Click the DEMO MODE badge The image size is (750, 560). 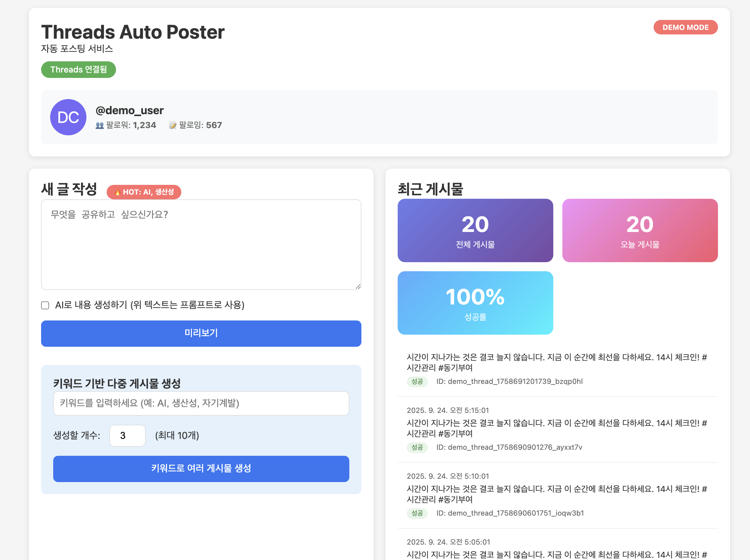pos(685,27)
